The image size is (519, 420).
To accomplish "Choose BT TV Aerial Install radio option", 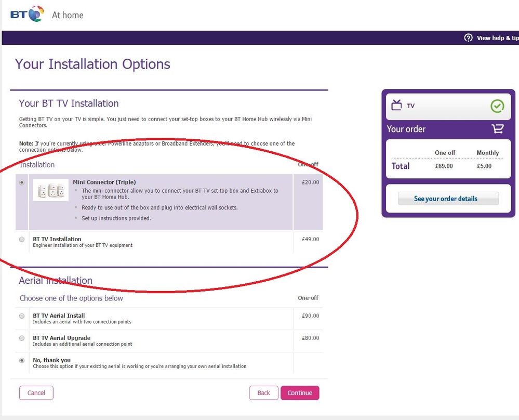I will point(22,316).
